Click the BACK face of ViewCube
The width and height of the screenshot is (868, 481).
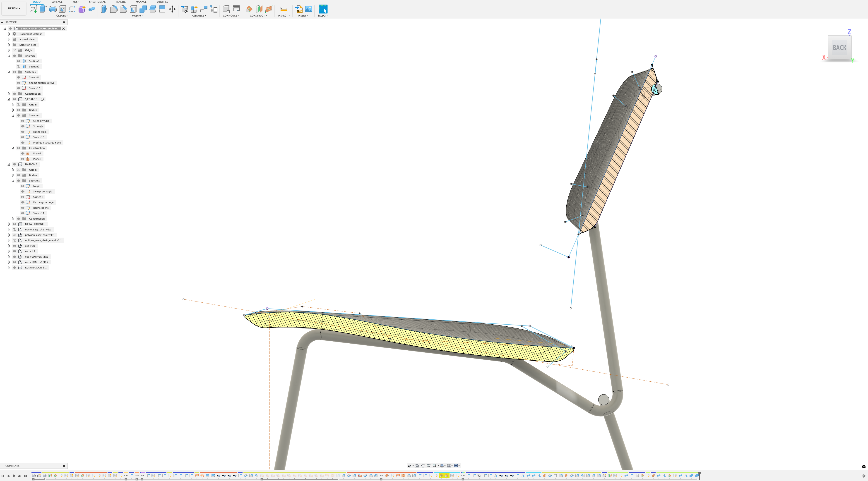(839, 48)
